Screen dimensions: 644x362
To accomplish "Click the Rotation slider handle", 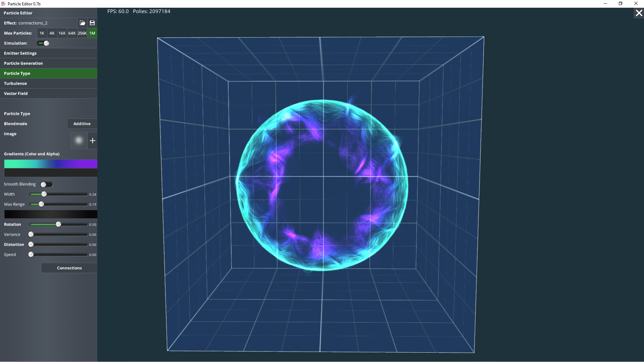I will [x=59, y=224].
